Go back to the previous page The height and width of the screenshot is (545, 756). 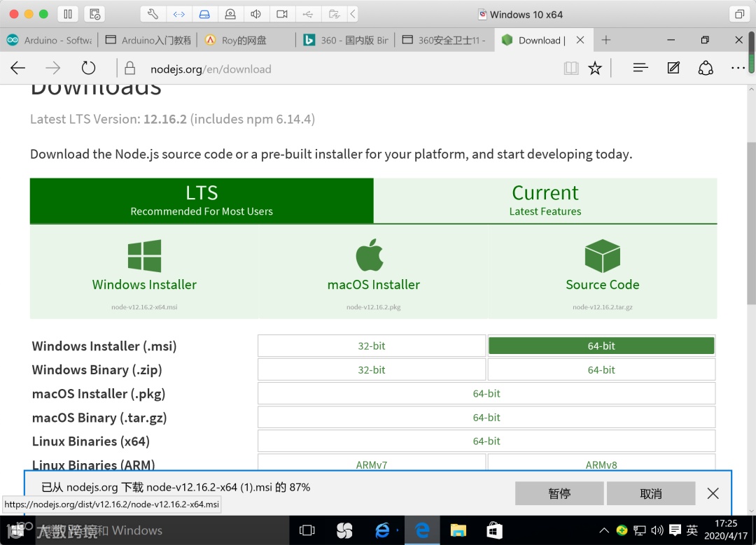point(17,69)
